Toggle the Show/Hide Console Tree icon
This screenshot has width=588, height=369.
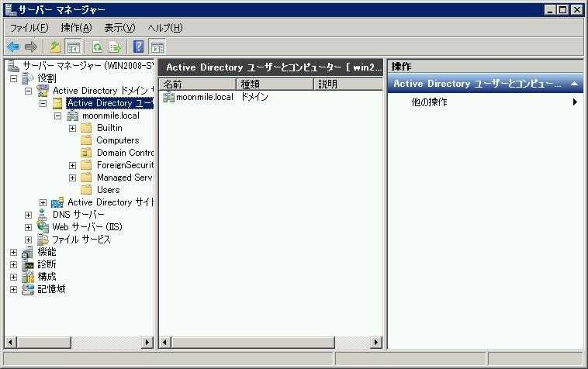(73, 47)
